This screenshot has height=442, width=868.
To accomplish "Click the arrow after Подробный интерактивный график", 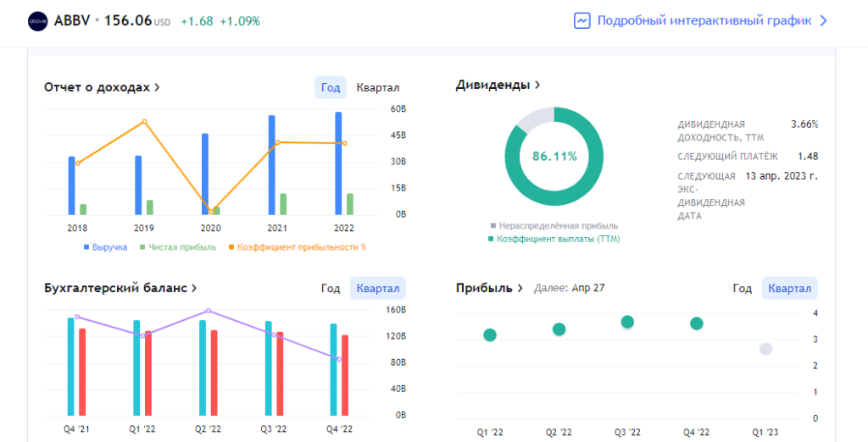I will (823, 21).
